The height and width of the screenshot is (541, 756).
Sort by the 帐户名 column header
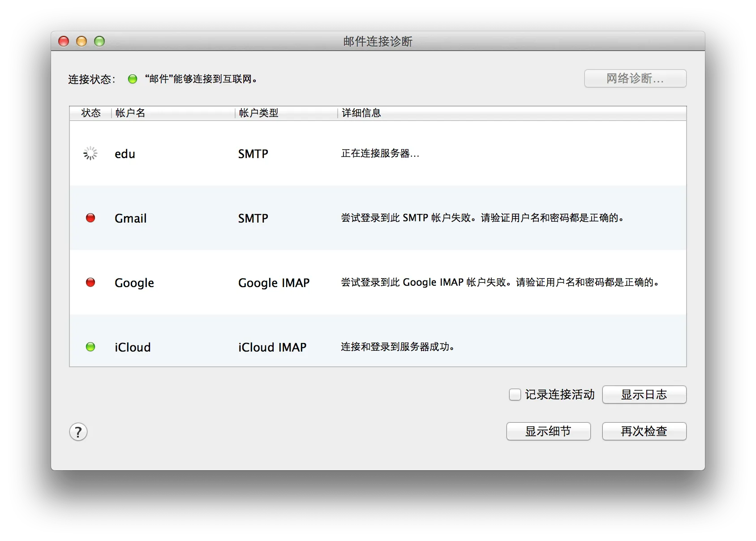(173, 113)
